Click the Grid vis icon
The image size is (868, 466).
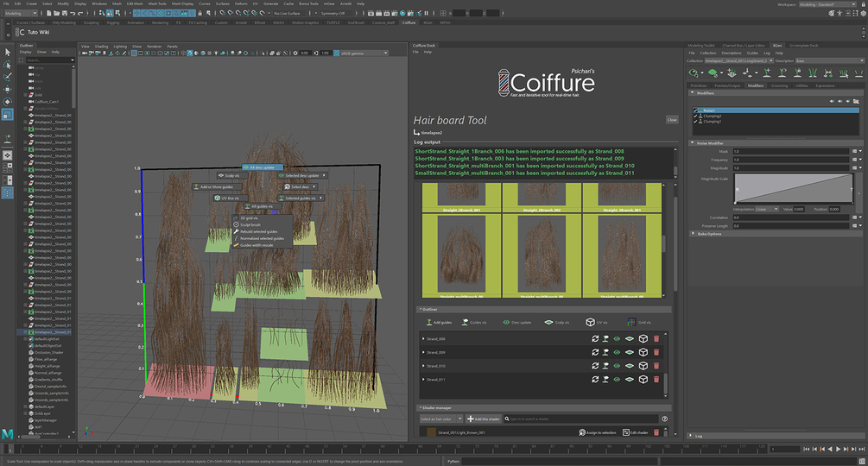pos(631,322)
